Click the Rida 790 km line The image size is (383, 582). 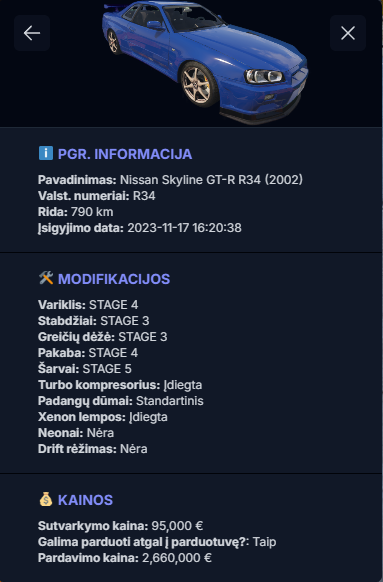pos(76,212)
